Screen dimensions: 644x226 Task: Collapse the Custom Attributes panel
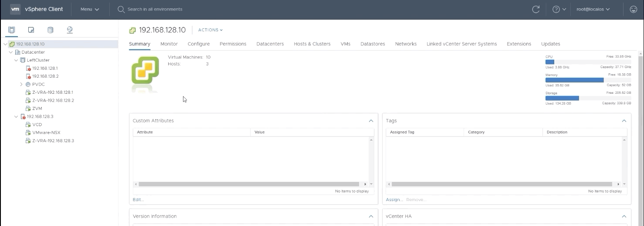click(x=371, y=121)
